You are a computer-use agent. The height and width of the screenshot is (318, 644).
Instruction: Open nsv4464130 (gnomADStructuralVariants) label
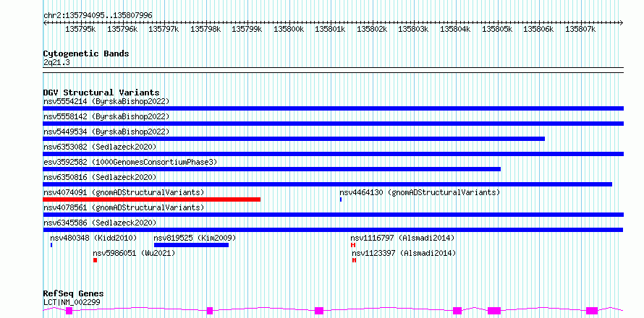420,192
